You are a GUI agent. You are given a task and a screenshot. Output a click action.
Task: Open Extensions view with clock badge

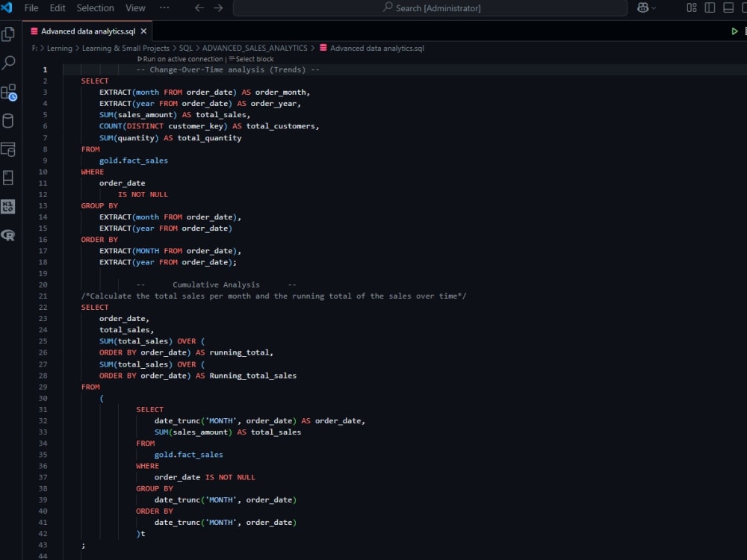[8, 92]
